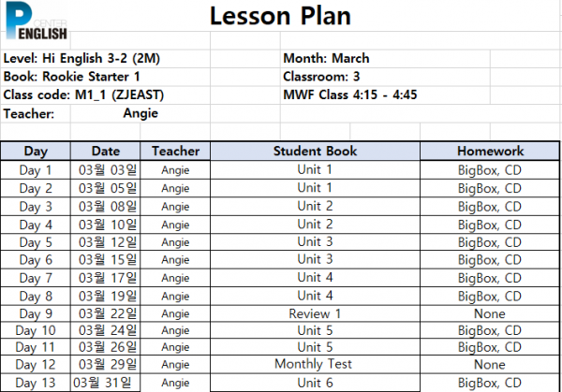This screenshot has height=392, width=562.
Task: Click the P English Center logo
Action: [x=37, y=21]
